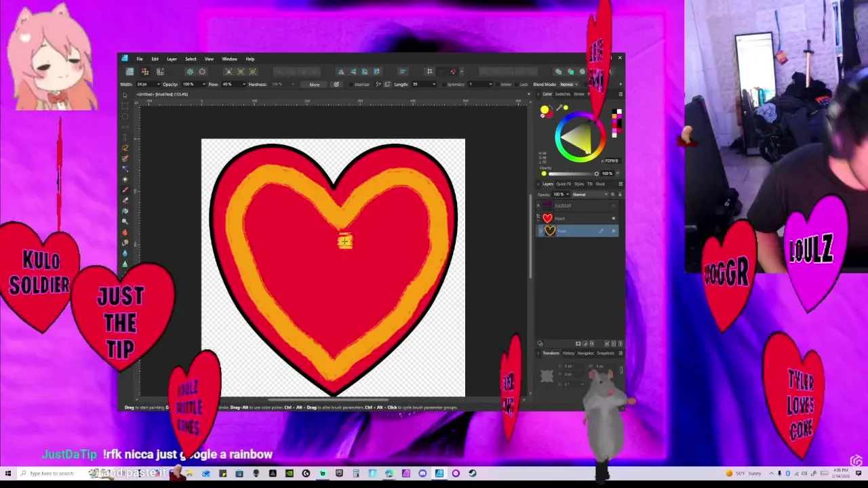The height and width of the screenshot is (488, 868).
Task: Select the Zoom magnifier tool
Action: click(125, 221)
